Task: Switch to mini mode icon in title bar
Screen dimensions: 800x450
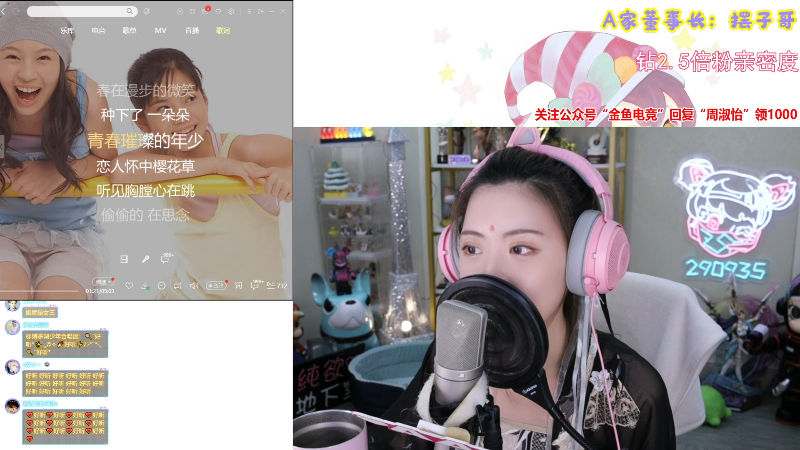Action: (261, 11)
